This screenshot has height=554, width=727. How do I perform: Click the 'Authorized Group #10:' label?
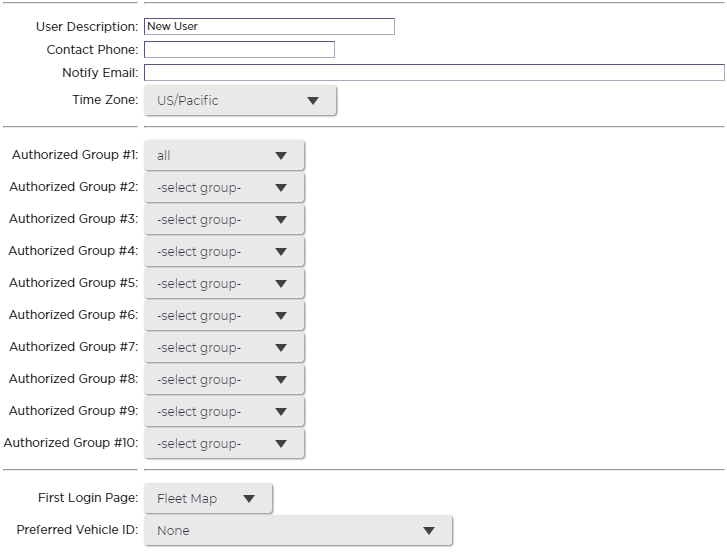click(x=71, y=443)
